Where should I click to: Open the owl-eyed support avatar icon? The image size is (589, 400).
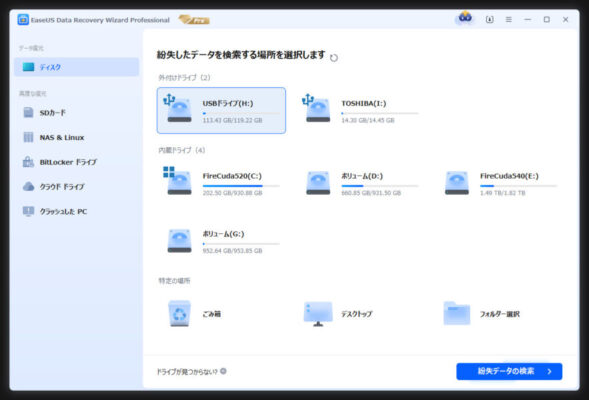point(465,18)
